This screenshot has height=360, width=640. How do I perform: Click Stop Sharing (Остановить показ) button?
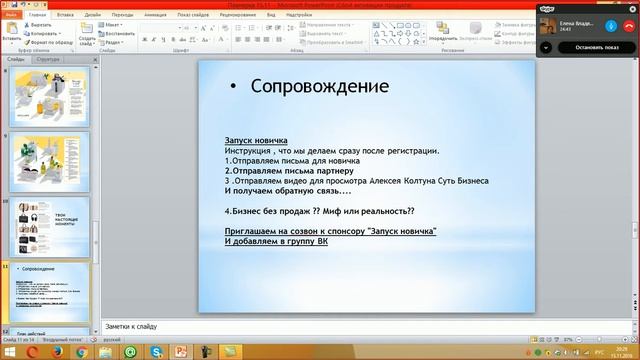click(597, 47)
